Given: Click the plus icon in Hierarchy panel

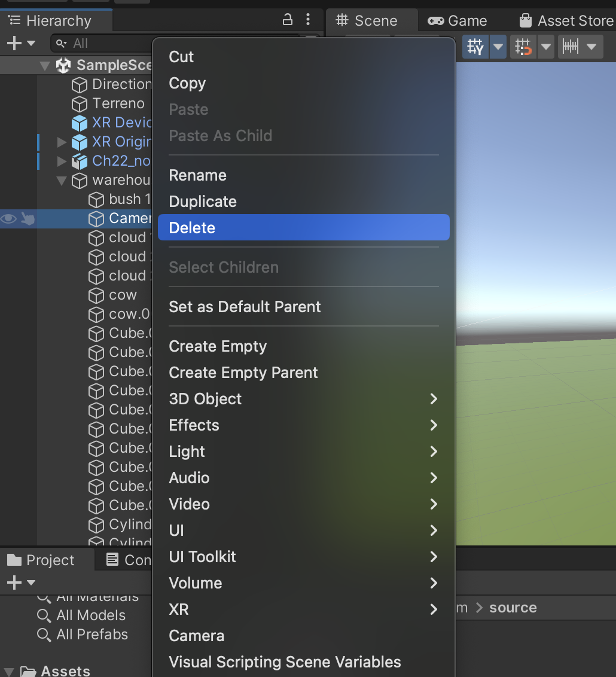Looking at the screenshot, I should point(14,43).
